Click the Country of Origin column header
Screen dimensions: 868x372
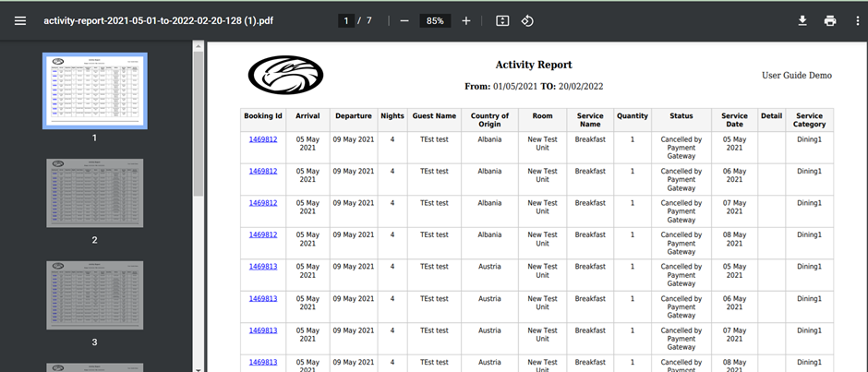[x=490, y=120]
